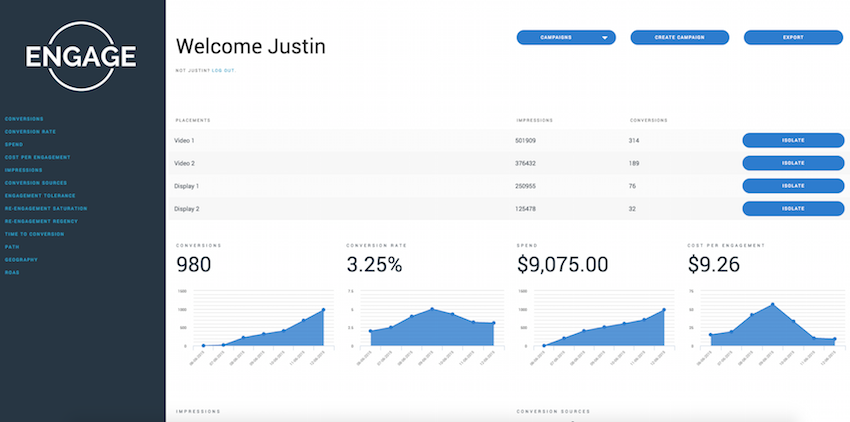Click the Log Out link

pos(223,70)
